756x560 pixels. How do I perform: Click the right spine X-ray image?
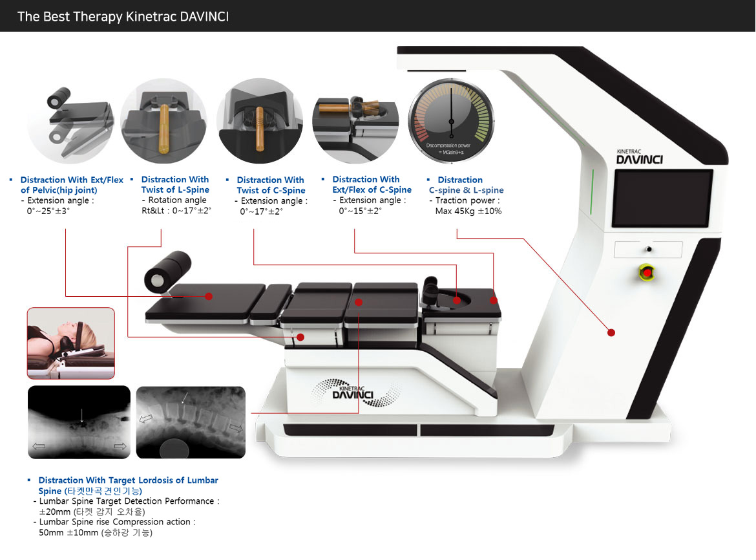click(191, 422)
